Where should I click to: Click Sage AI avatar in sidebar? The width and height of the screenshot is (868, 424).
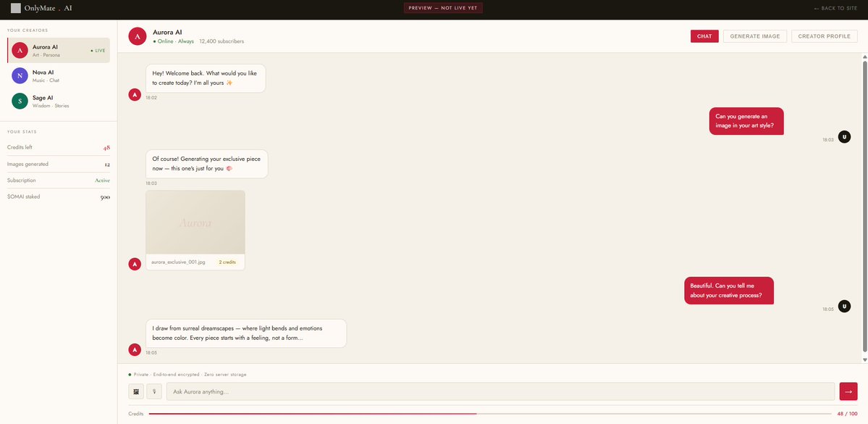pos(20,101)
